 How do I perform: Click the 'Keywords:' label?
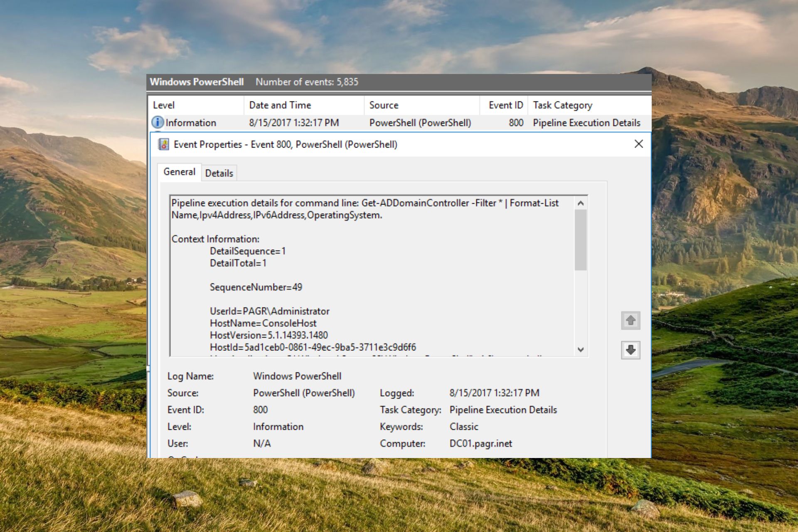[401, 427]
